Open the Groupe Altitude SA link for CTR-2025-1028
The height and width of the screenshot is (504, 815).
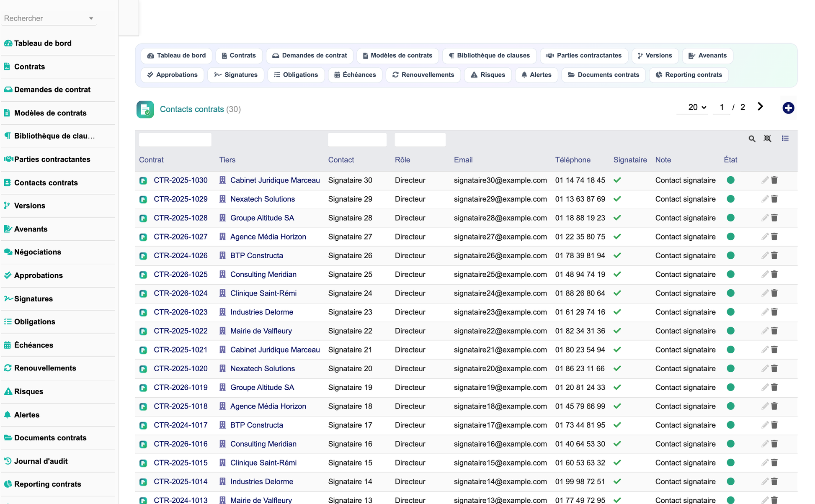pyautogui.click(x=262, y=218)
